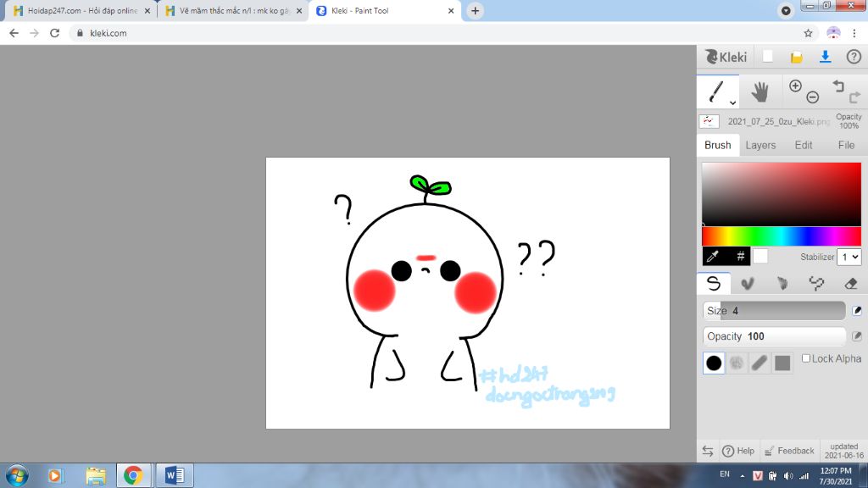Click the canvas drawing of the sprout character
Viewport: 868px width, 488px height.
426,282
